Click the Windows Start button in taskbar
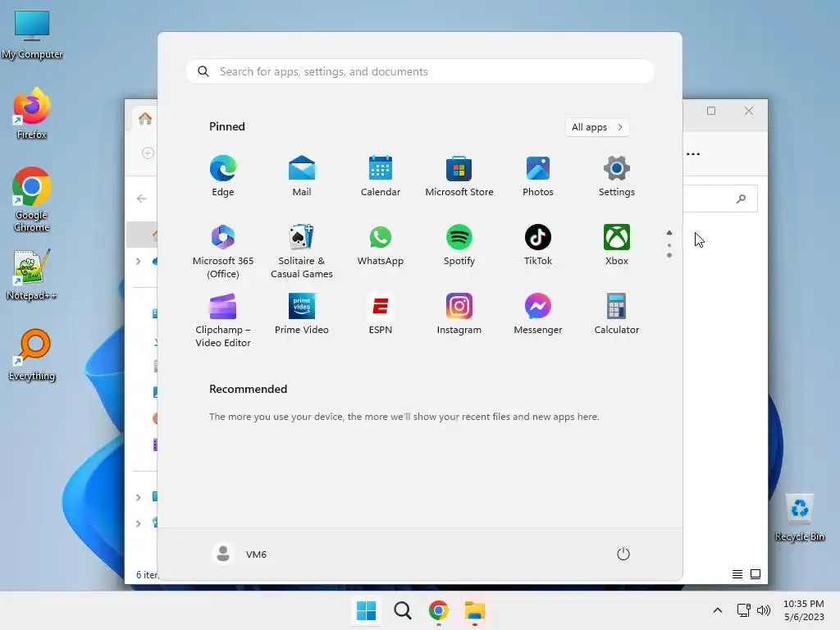 coord(367,610)
